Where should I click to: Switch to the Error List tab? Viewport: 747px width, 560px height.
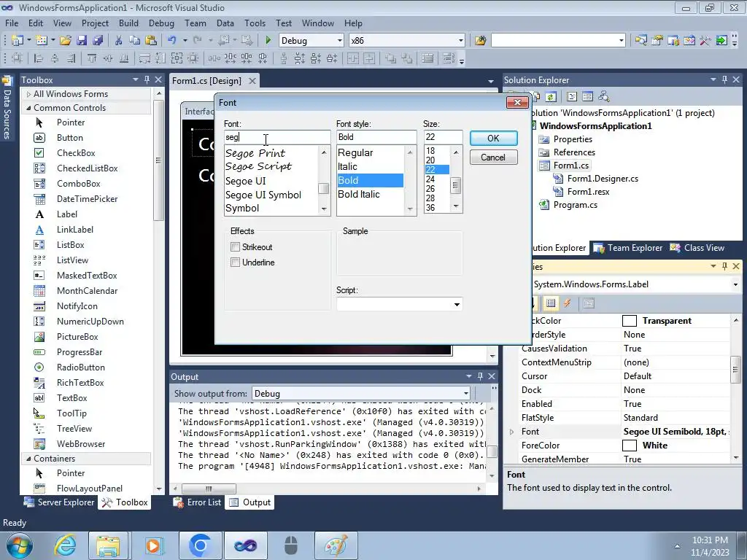(x=197, y=502)
